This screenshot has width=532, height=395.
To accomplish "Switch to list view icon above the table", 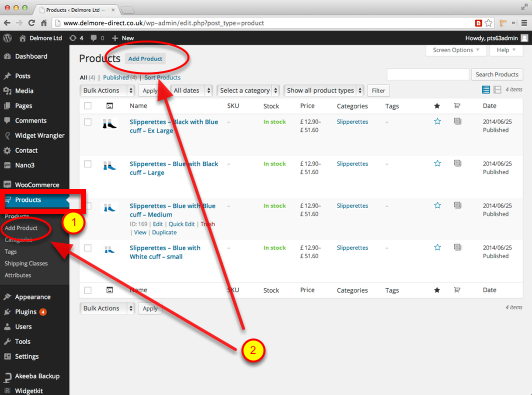I will coord(486,90).
